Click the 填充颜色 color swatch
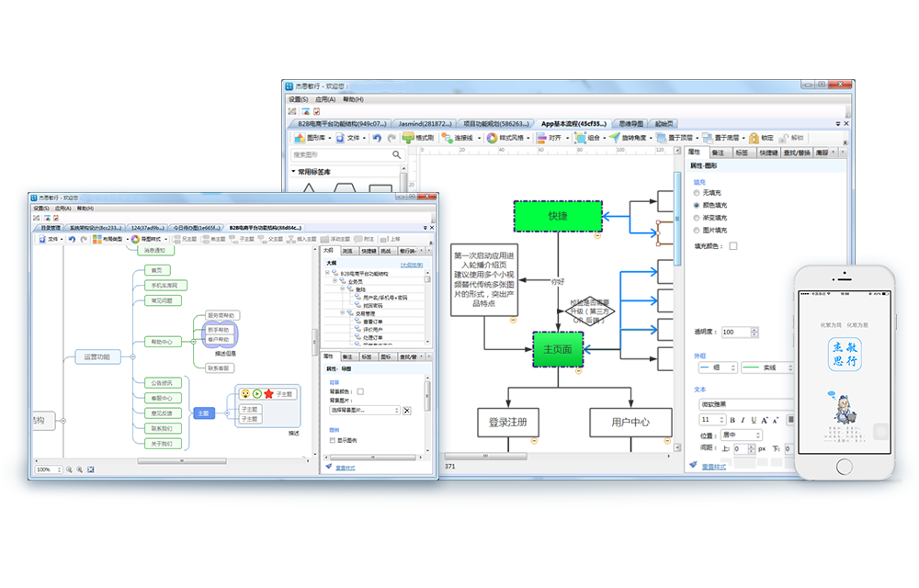Image resolution: width=919 pixels, height=588 pixels. coord(733,246)
